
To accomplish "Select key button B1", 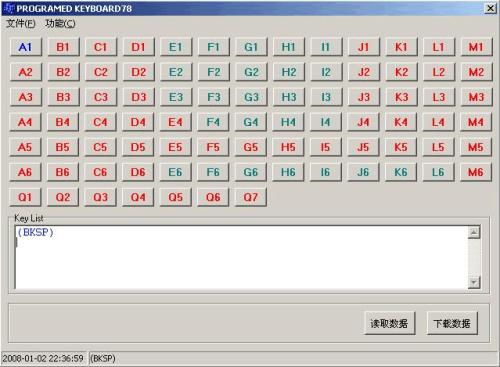I will 63,47.
